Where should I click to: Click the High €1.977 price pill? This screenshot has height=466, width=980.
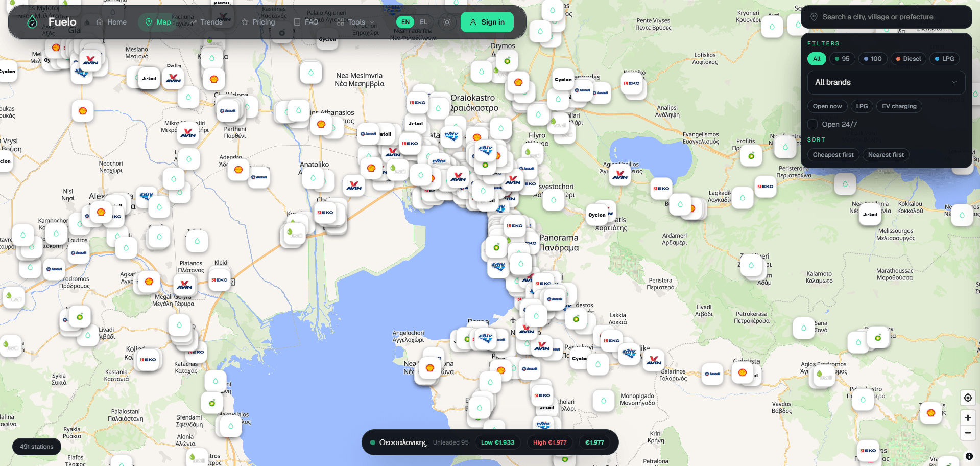click(550, 442)
